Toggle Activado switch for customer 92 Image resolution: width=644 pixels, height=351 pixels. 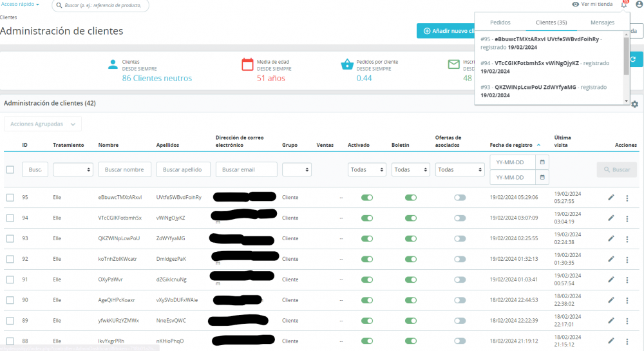[367, 259]
